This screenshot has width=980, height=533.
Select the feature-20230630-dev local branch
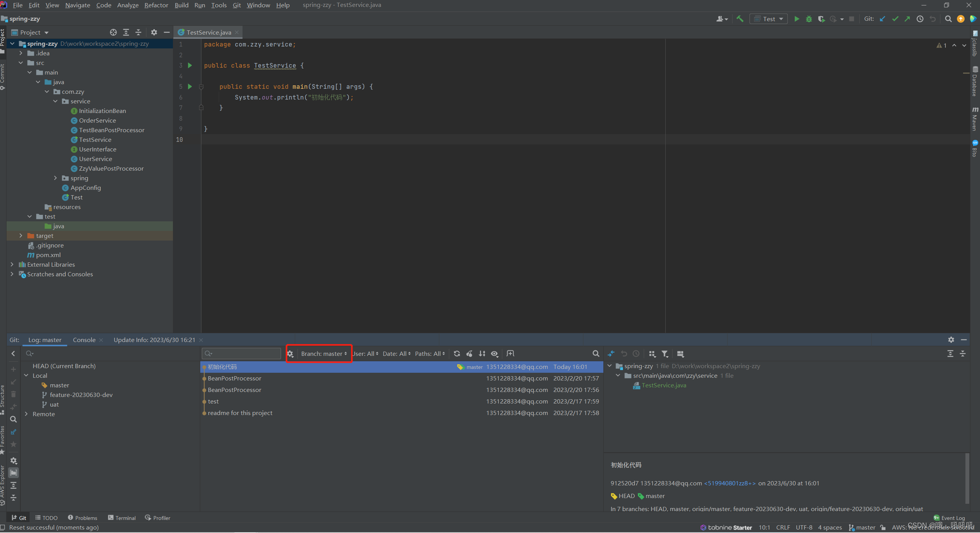pos(81,395)
